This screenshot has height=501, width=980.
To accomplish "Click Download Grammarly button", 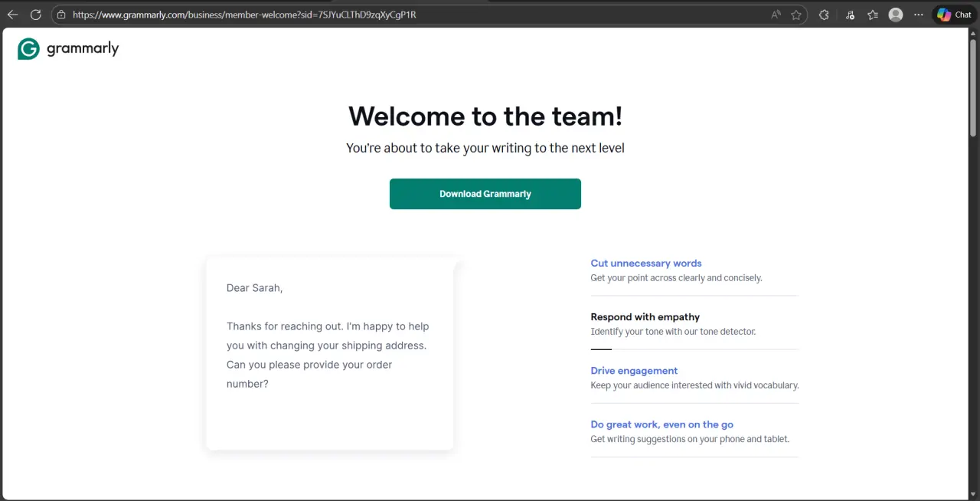I will 485,194.
